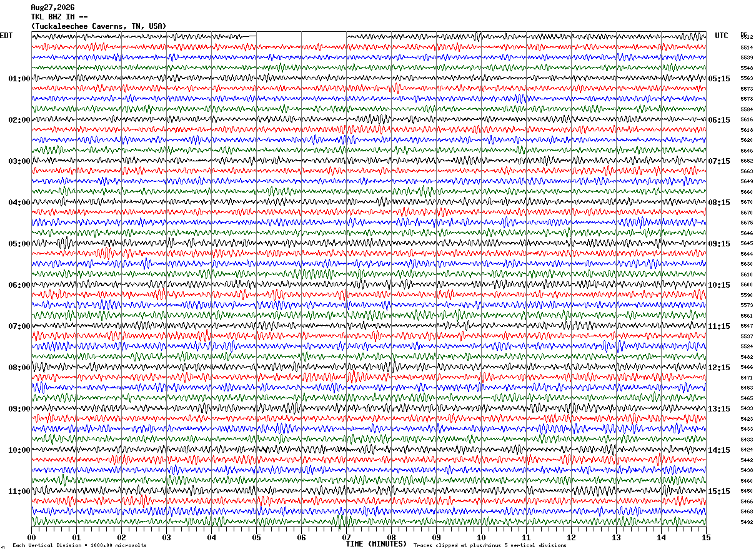The image size is (756, 554).
Task: Click the "05:15" UTC time label
Action: point(719,79)
